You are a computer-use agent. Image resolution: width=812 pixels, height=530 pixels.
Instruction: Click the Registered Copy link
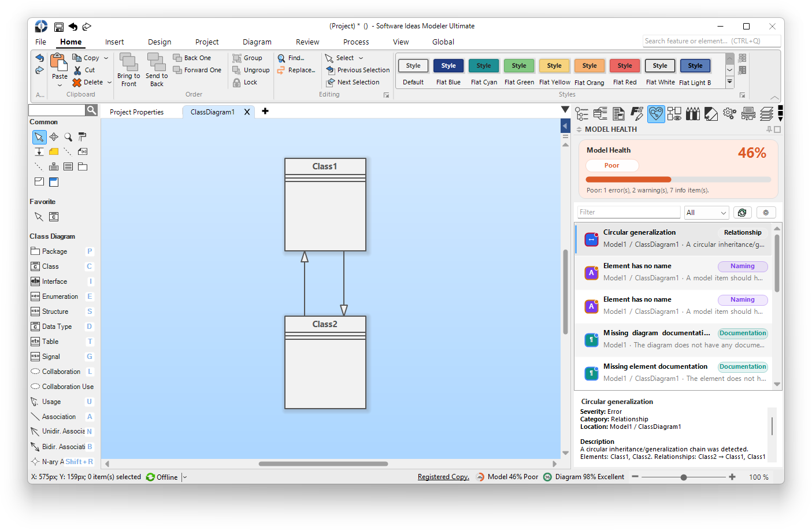tap(443, 477)
